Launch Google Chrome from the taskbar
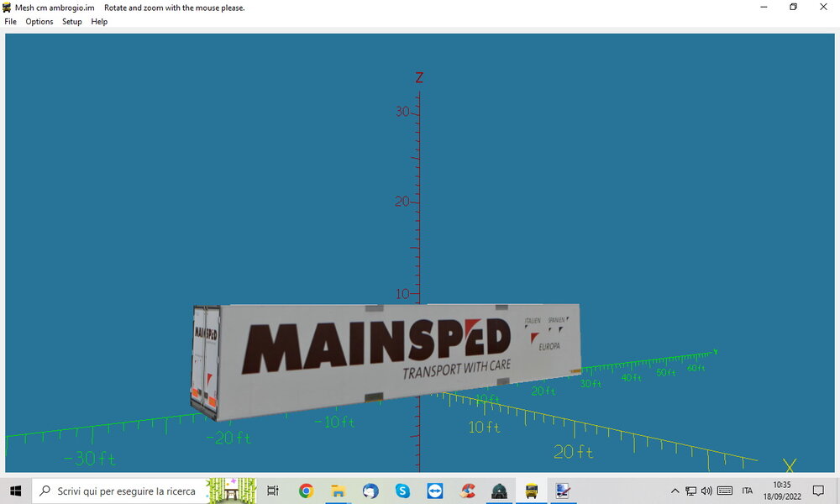 pos(306,491)
